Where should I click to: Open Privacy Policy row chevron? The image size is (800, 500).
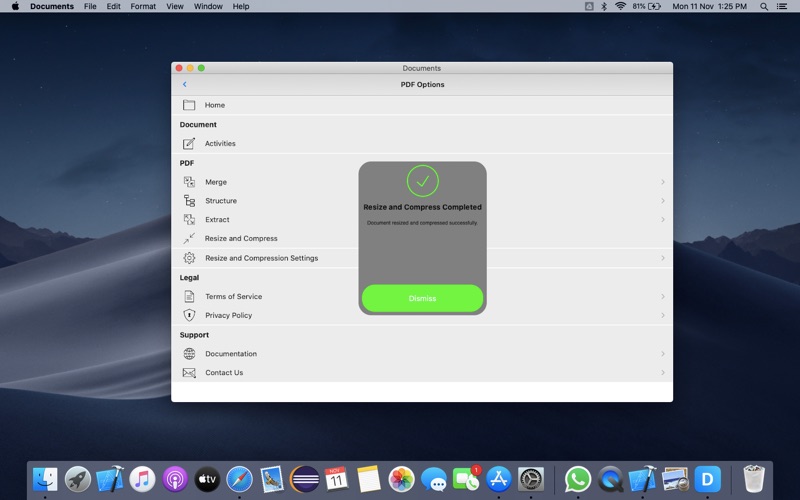click(x=663, y=315)
